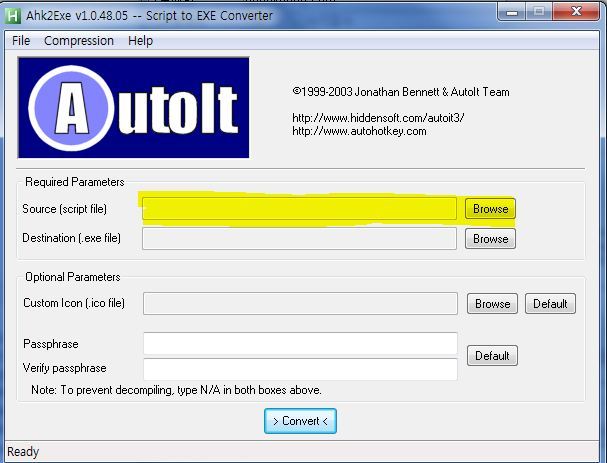Reset custom icon with Default button

(550, 304)
